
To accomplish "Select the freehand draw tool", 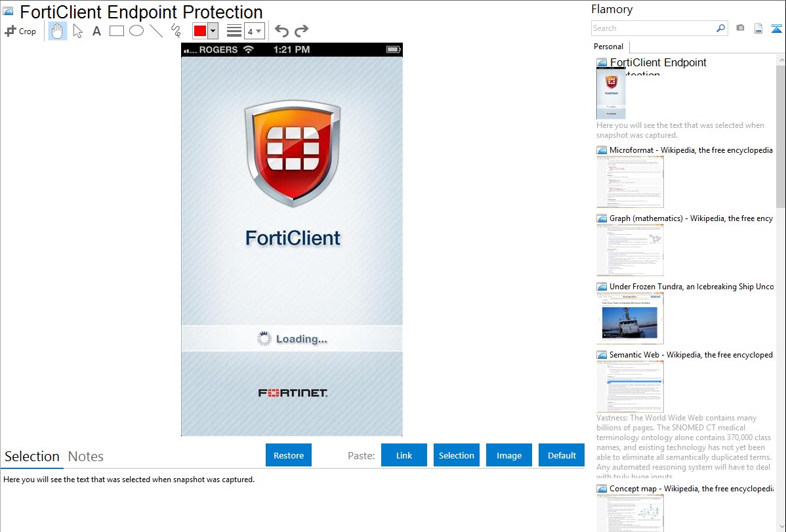I will tap(176, 31).
